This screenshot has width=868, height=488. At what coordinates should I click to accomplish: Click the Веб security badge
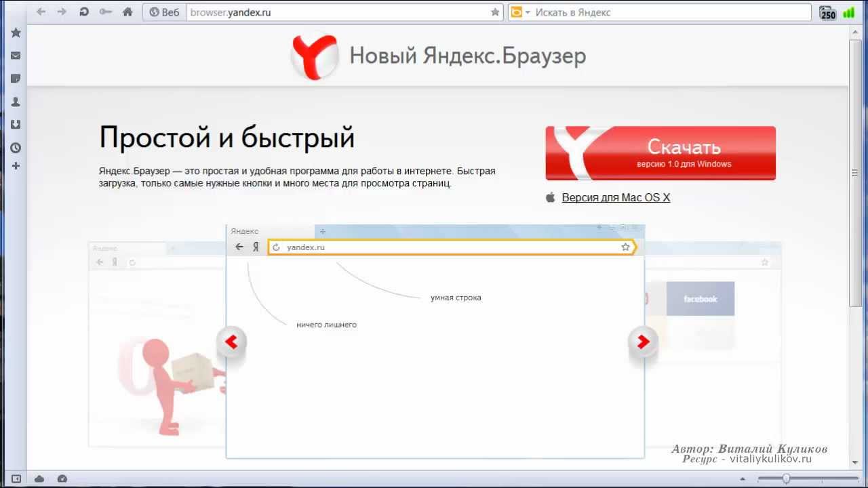click(x=164, y=12)
